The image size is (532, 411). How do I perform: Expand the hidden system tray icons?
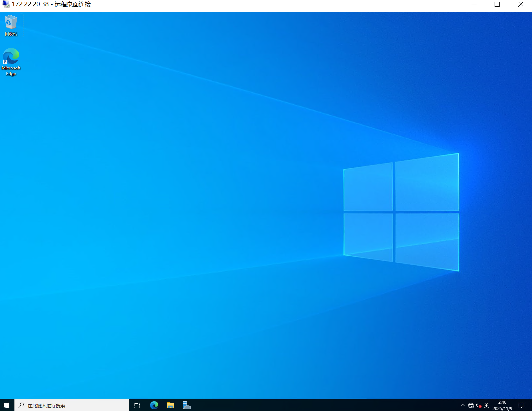click(x=463, y=405)
